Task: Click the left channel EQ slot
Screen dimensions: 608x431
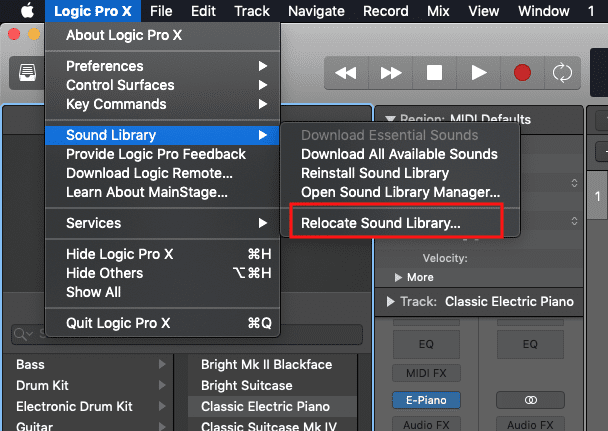Action: pos(426,344)
